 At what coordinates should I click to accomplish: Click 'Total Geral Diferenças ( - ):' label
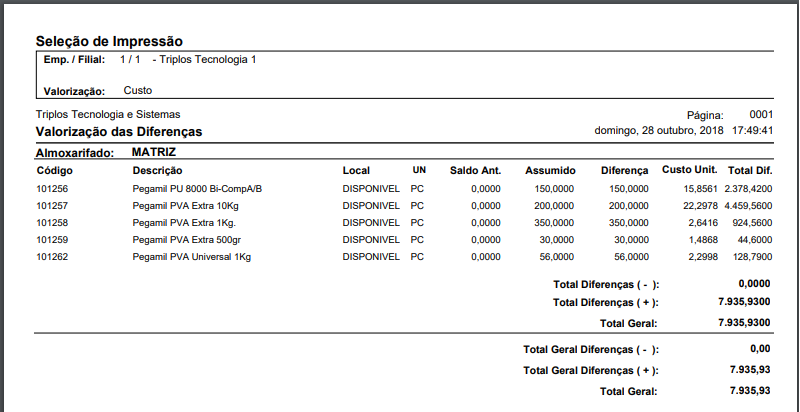591,350
